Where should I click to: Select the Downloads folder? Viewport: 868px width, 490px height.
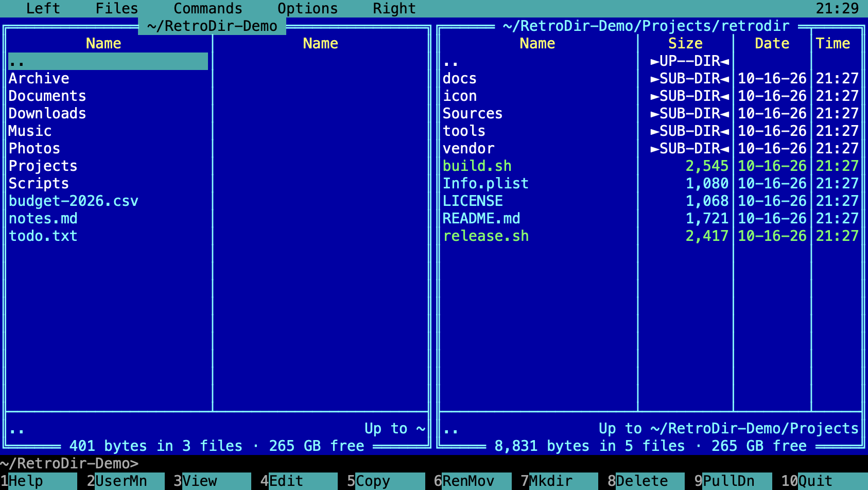pyautogui.click(x=108, y=114)
